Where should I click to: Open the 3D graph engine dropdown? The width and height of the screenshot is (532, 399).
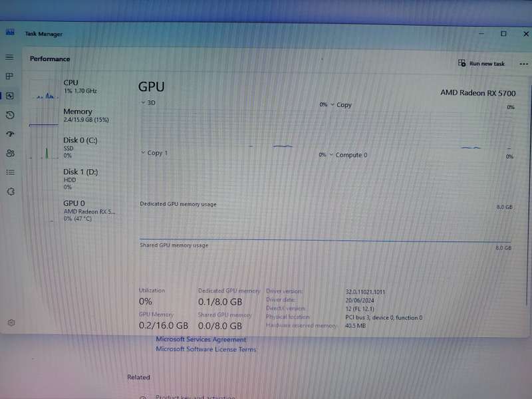(148, 103)
